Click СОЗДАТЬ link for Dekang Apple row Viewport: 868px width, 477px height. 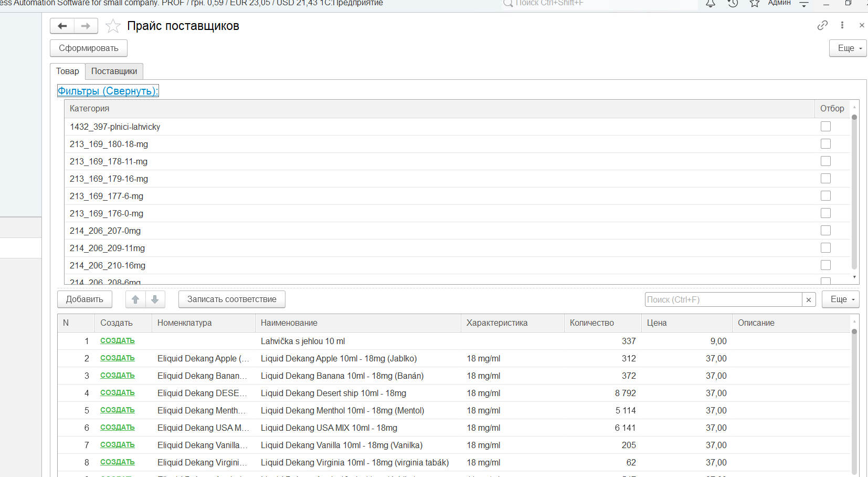tap(118, 358)
